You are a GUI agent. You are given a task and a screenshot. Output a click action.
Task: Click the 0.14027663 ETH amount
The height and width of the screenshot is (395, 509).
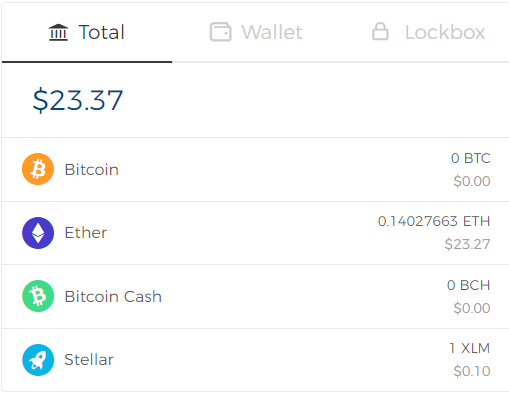click(x=434, y=221)
